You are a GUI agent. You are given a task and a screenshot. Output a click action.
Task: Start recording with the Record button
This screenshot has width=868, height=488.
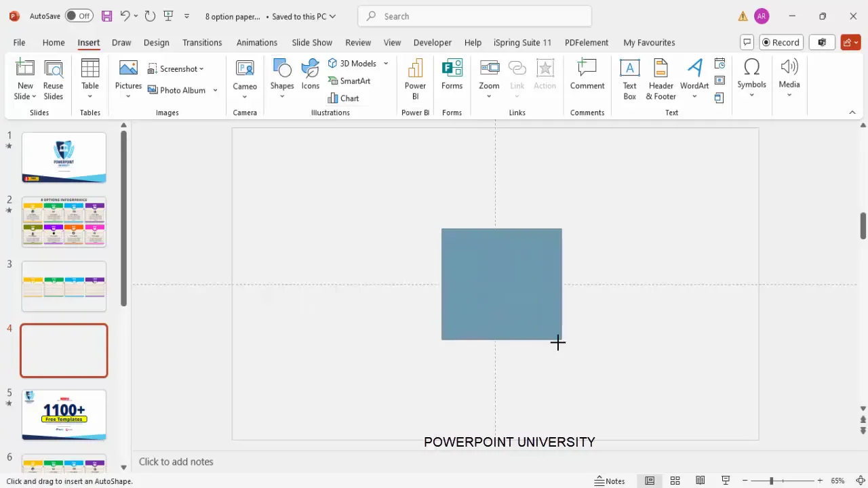pos(781,42)
